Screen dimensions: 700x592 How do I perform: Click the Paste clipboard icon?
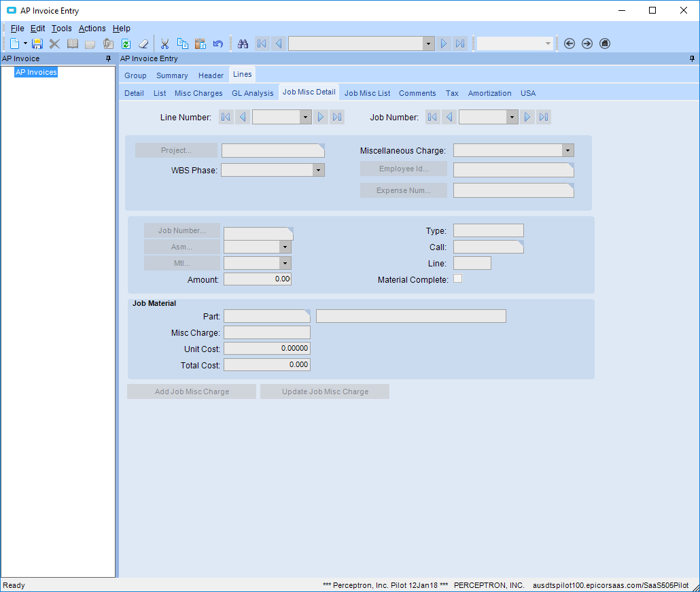click(x=200, y=43)
